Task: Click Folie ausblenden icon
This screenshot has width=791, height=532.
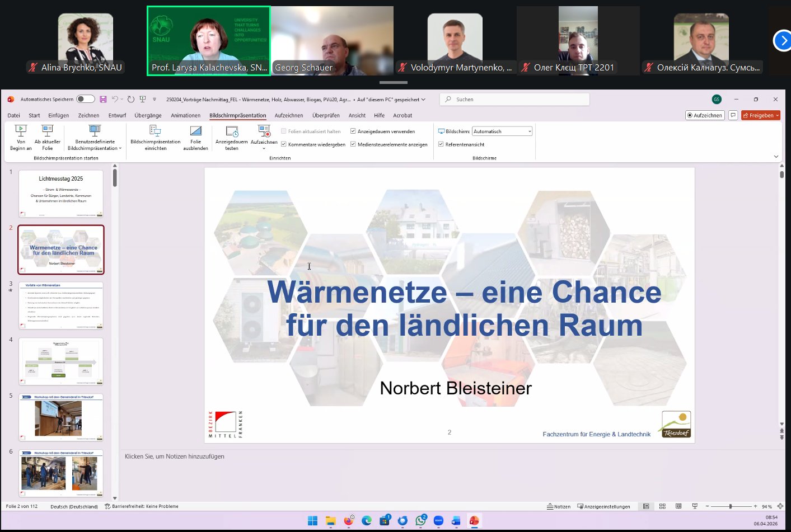Action: (x=195, y=131)
